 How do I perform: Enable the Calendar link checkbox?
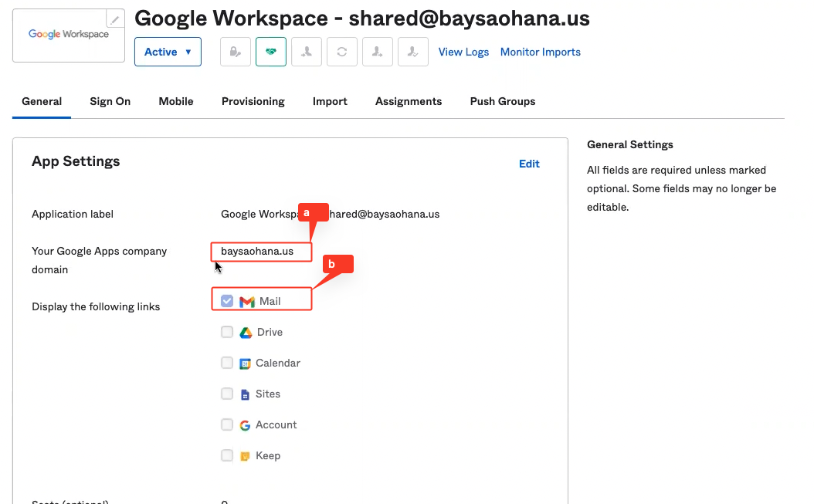pos(227,363)
